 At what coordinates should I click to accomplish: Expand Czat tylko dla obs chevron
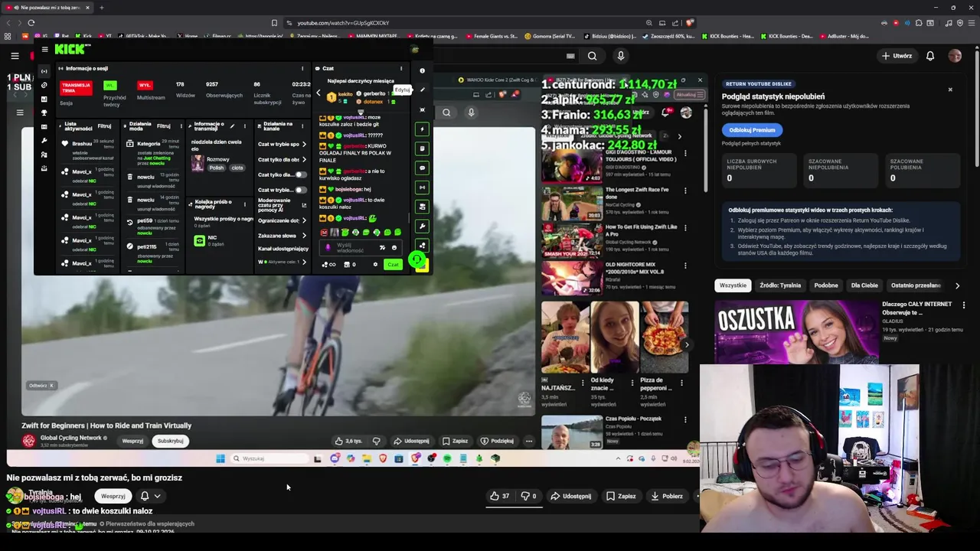tap(304, 160)
